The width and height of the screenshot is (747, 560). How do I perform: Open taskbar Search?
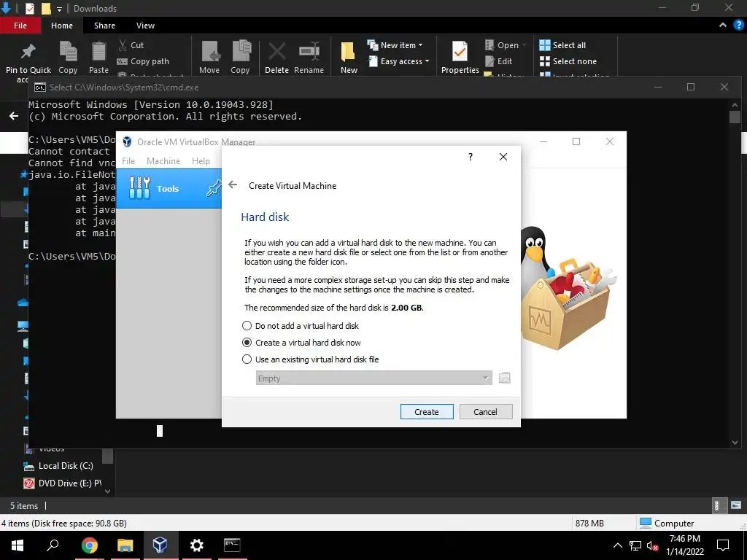coord(53,545)
